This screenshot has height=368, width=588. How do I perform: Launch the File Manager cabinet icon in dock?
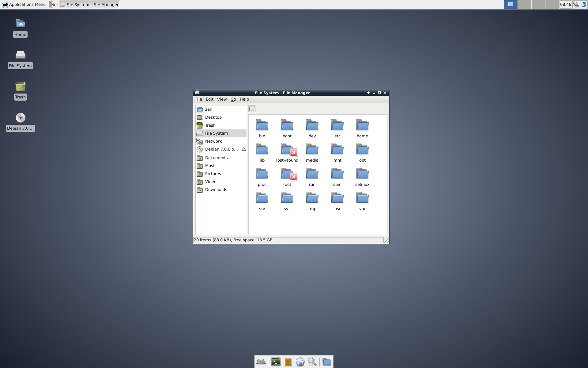288,362
